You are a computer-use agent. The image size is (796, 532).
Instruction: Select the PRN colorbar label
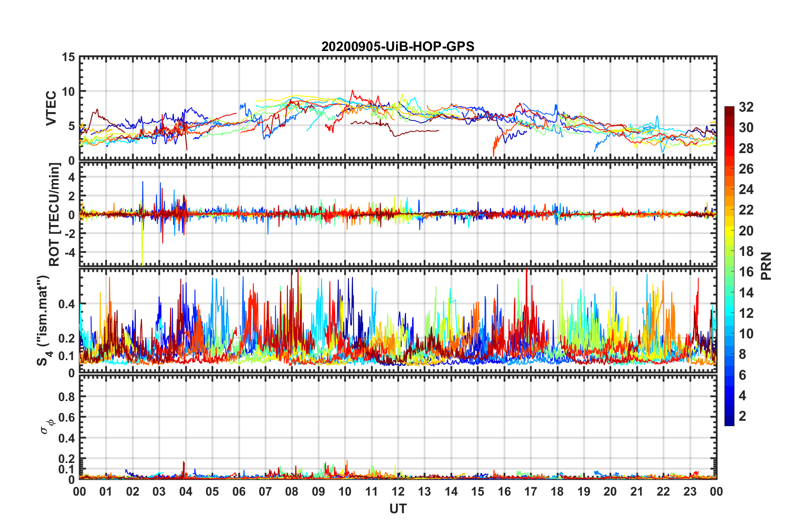766,266
